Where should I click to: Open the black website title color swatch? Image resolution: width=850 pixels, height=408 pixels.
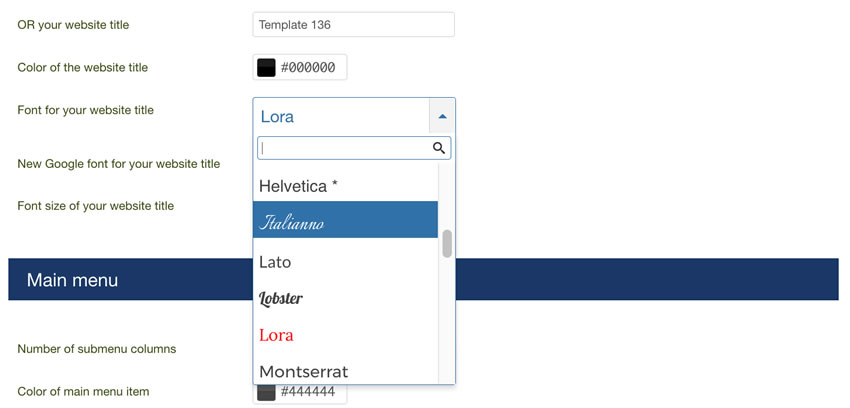click(266, 68)
